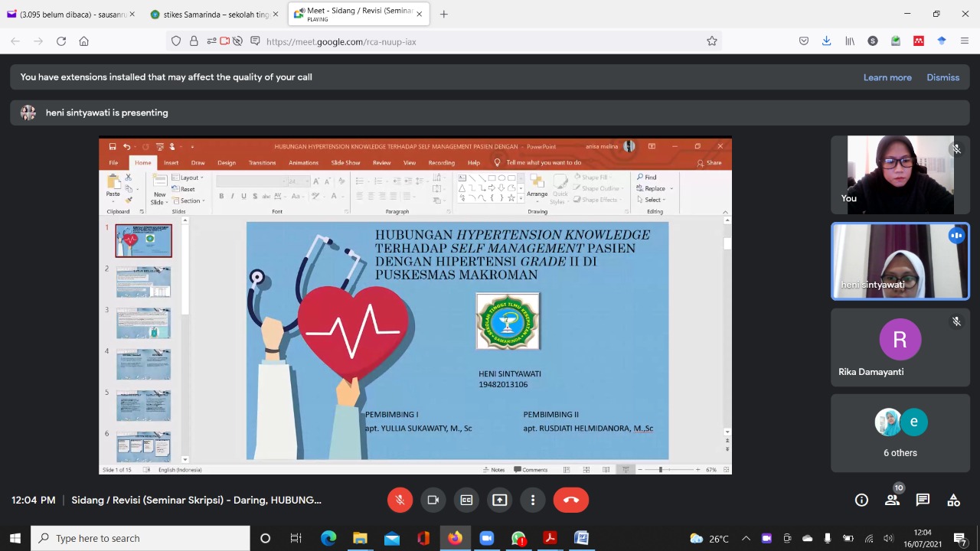This screenshot has height=551, width=980.
Task: Dismiss the extensions warning banner
Action: pyautogui.click(x=942, y=77)
